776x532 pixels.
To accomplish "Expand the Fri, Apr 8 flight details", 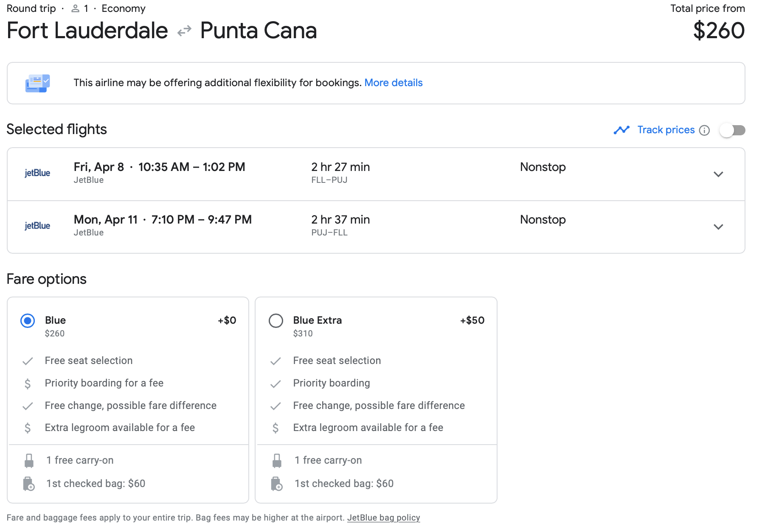I will (x=718, y=174).
